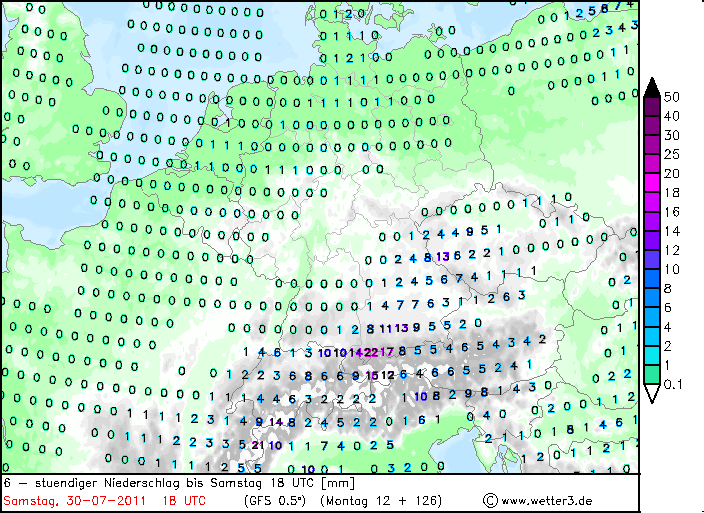704x513 pixels.
Task: Select the green swatch between 0.1 and 1
Action: (652, 374)
